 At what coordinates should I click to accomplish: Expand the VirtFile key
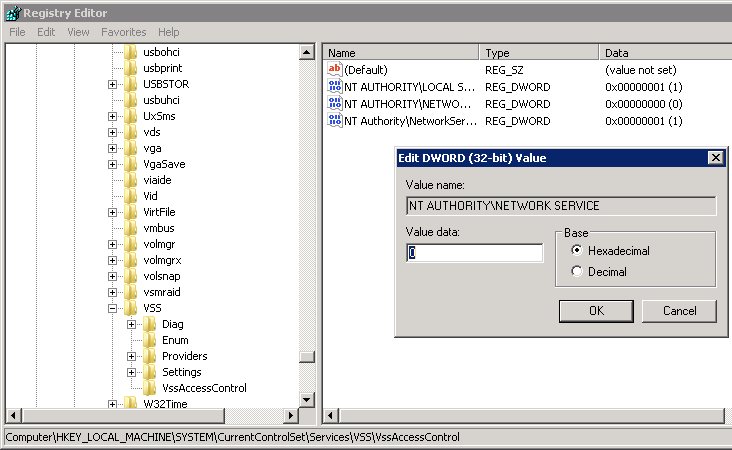click(x=112, y=212)
